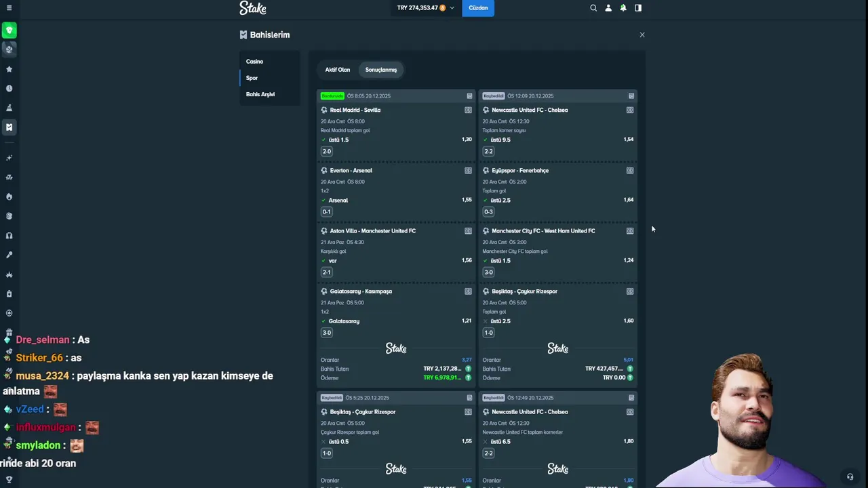Open stats icon for Real Madrid - Sevilla

(468, 110)
